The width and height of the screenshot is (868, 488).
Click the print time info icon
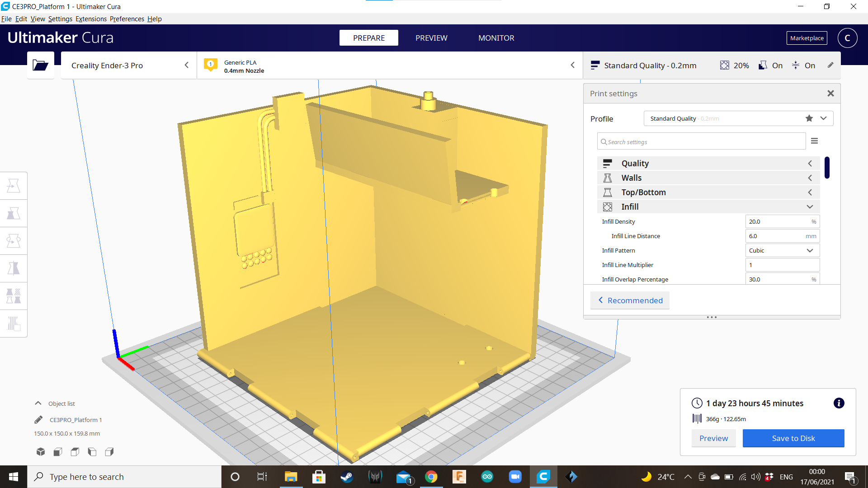tap(839, 403)
